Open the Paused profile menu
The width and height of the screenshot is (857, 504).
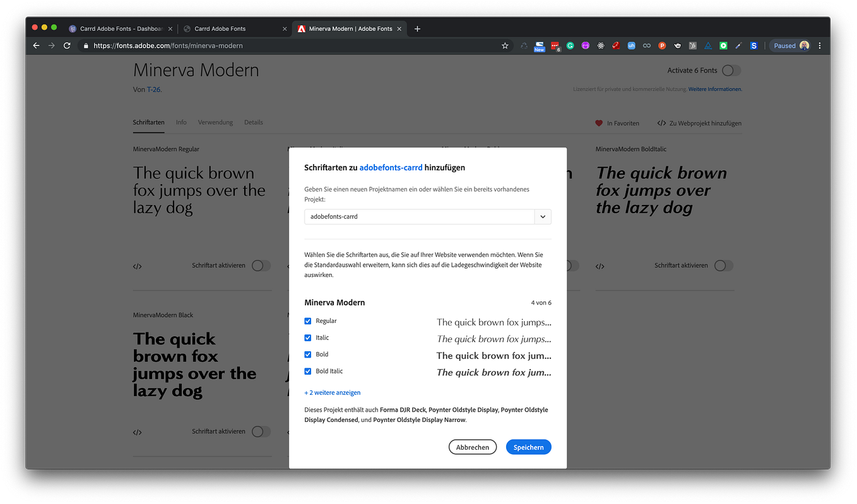point(790,45)
